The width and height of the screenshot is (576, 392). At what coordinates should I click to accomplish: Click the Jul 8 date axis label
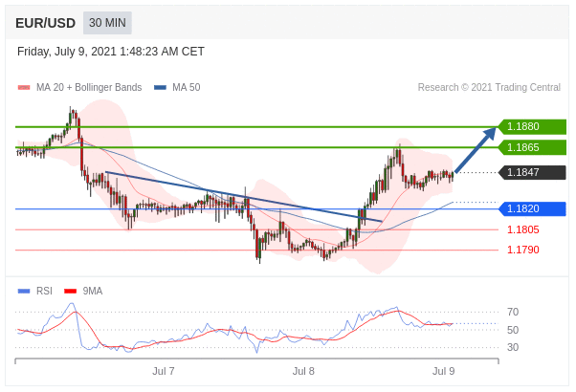click(x=303, y=371)
